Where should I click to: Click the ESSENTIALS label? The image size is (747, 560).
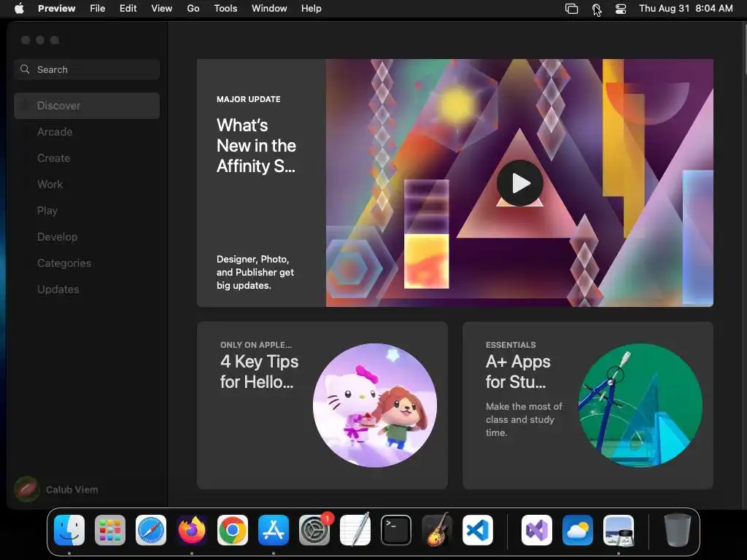click(x=511, y=345)
